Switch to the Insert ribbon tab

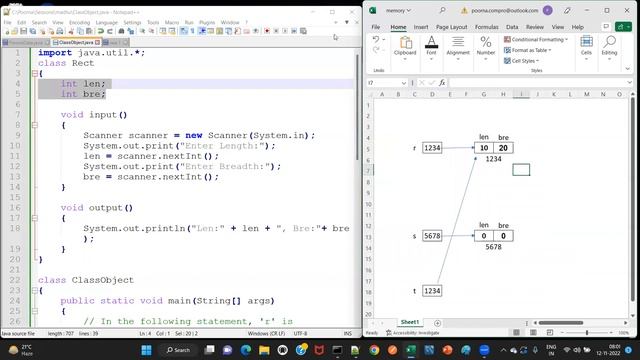421,27
